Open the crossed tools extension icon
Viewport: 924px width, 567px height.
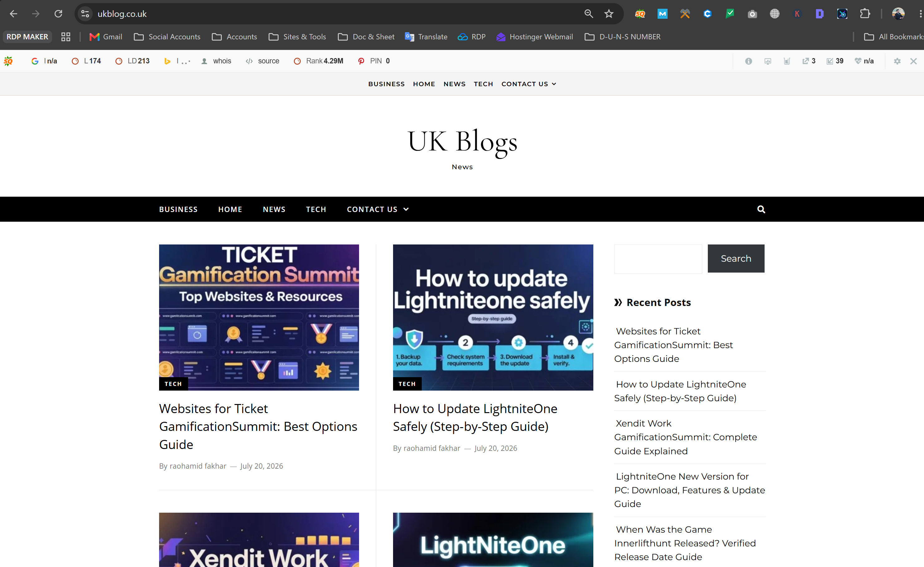tap(685, 14)
